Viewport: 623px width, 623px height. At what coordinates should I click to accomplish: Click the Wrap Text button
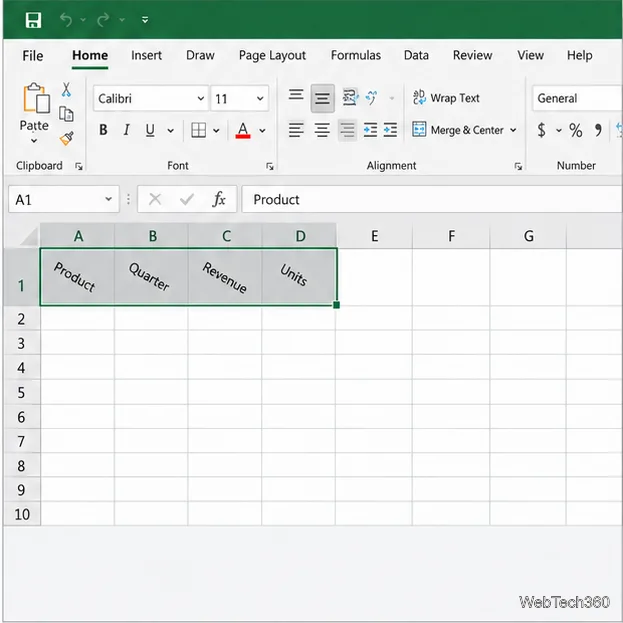point(446,98)
